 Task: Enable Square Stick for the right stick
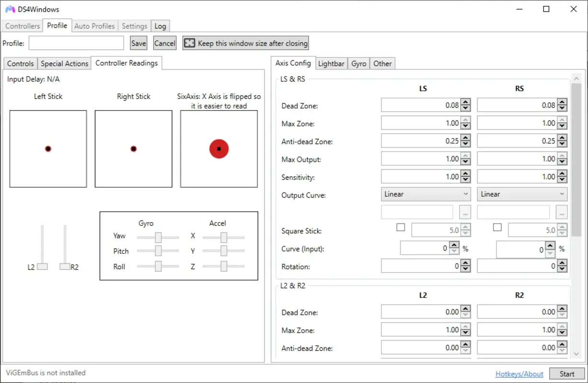[x=497, y=227]
